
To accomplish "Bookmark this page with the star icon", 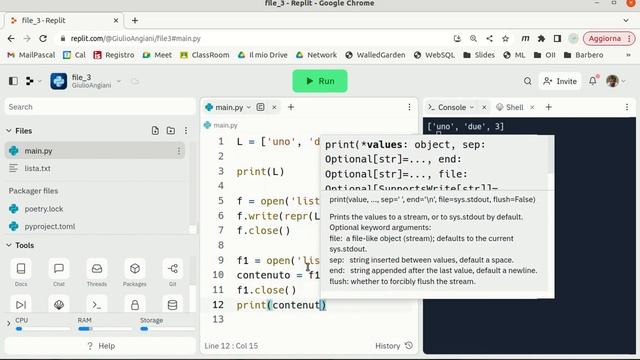I will (505, 38).
